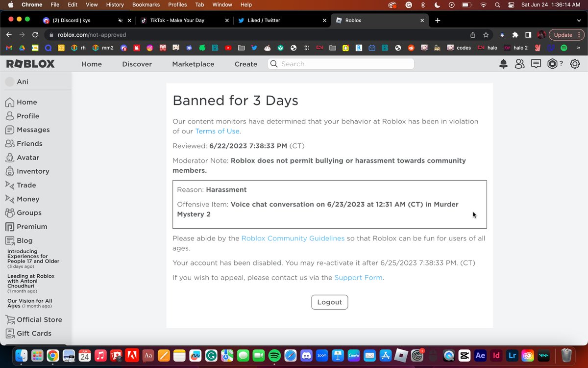The image size is (588, 368).
Task: Open Canva from the dock
Action: click(354, 355)
